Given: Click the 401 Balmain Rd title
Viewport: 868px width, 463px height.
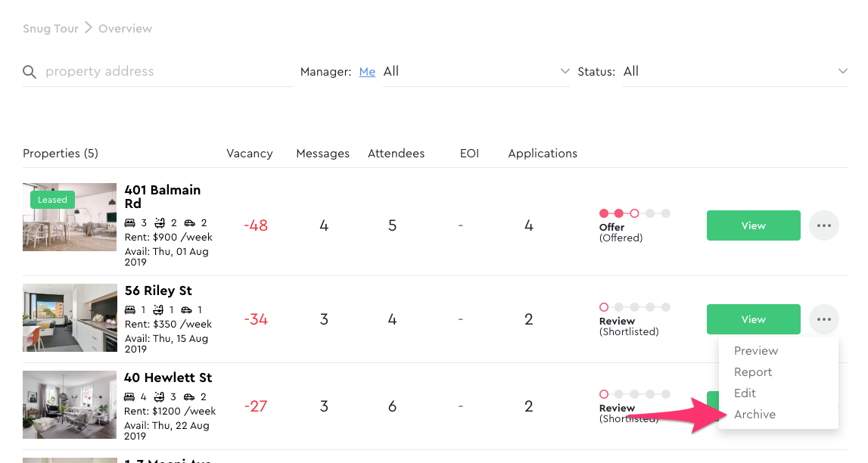Looking at the screenshot, I should [163, 197].
